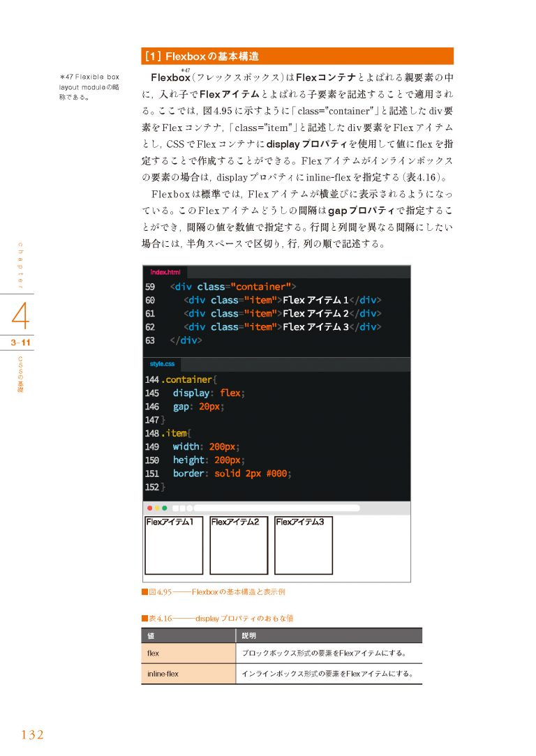Select the Flexアイテム2 box in preview
Image resolution: width=536 pixels, height=756 pixels.
[x=239, y=545]
